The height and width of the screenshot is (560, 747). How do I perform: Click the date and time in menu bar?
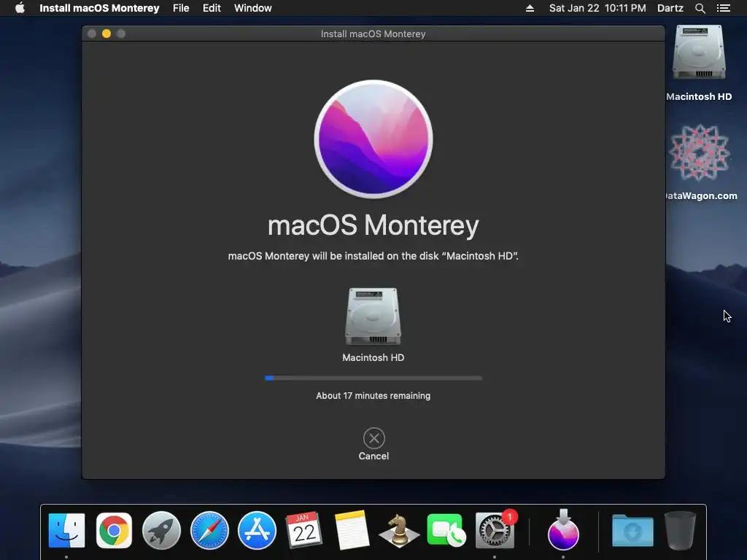click(x=597, y=8)
